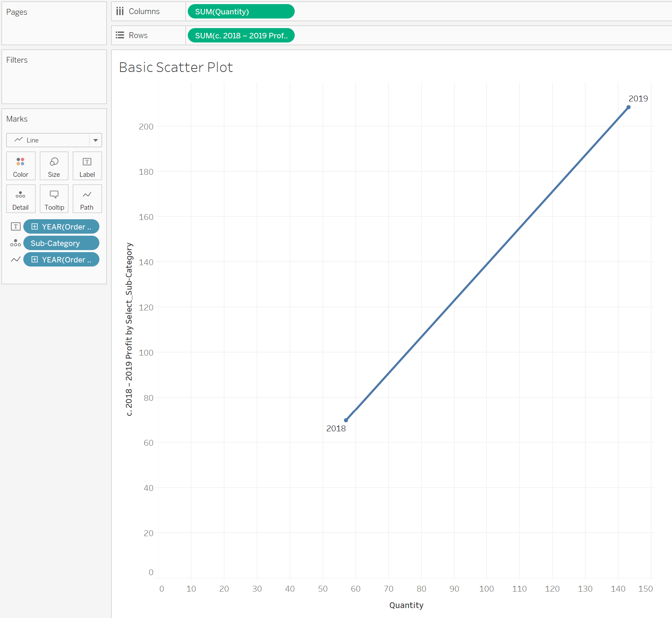Click the 2019 data point on line
Image resolution: width=672 pixels, height=618 pixels.
(628, 107)
